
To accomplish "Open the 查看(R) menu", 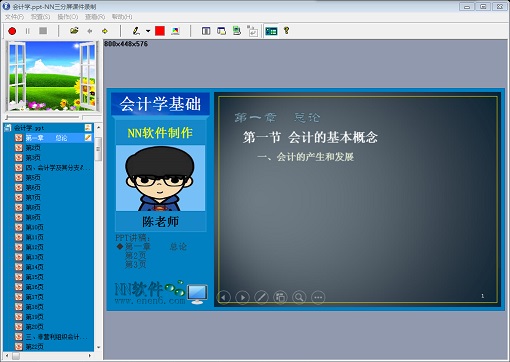I will (95, 17).
